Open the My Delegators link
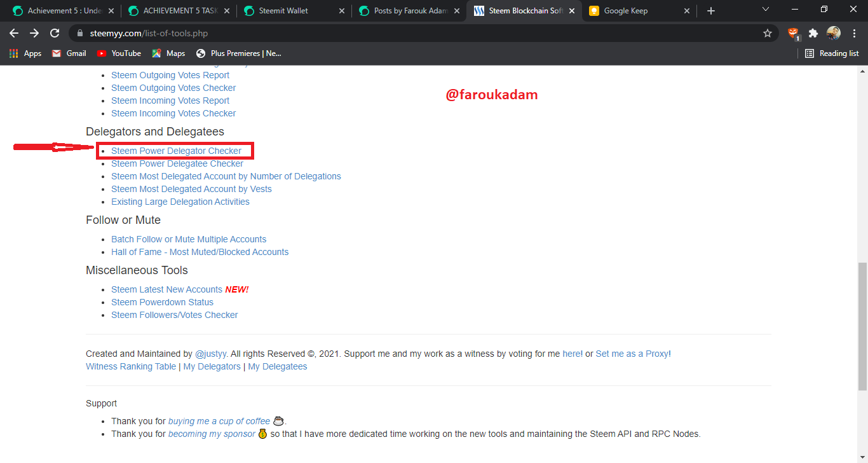Screen dimensions: 868x463 [x=212, y=366]
